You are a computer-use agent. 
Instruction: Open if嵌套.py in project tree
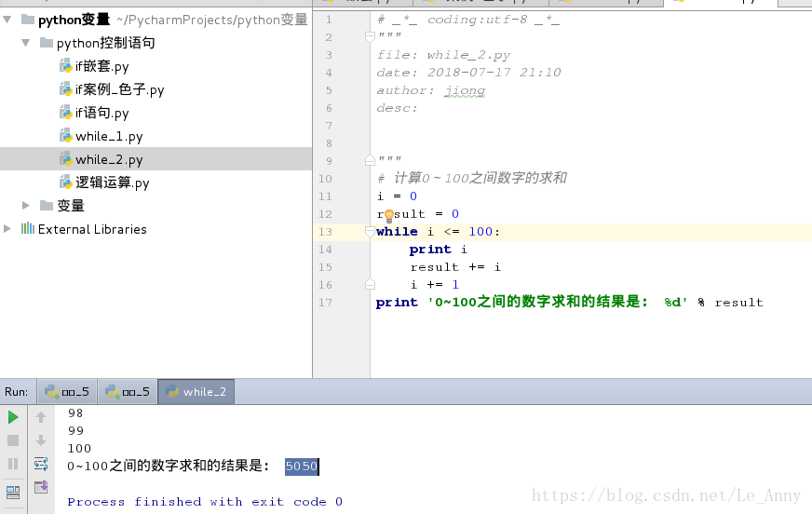pyautogui.click(x=102, y=66)
